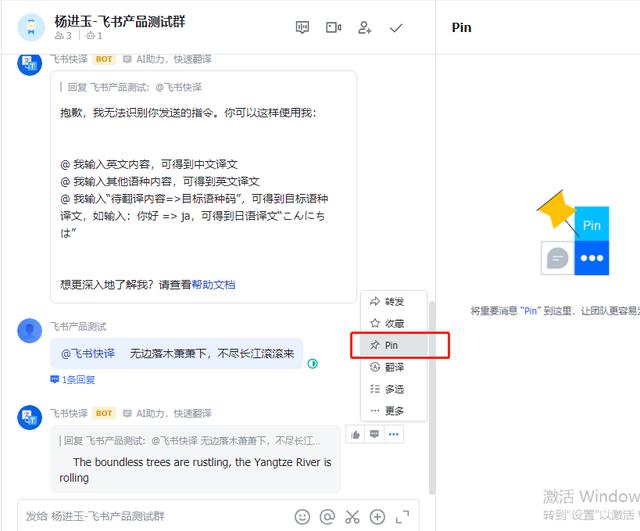The height and width of the screenshot is (531, 640).
Task: Give a thumbs-up reaction to the translation
Action: (x=356, y=434)
